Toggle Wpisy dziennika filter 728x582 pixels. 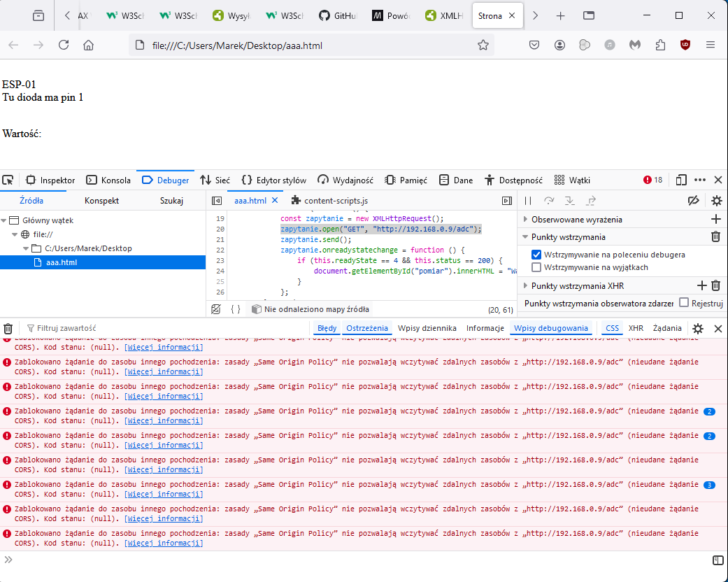(x=427, y=328)
